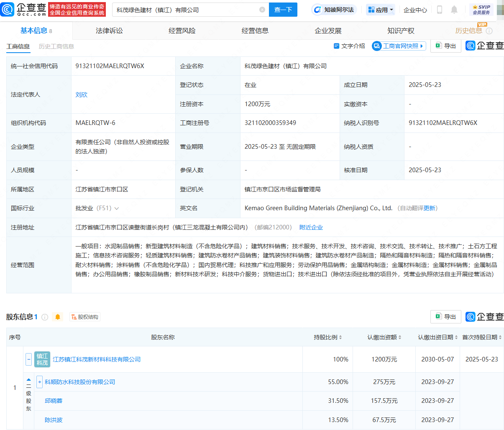This screenshot has width=504, height=430.
Task: Open 历史信息 help circle icon
Action: [489, 31]
